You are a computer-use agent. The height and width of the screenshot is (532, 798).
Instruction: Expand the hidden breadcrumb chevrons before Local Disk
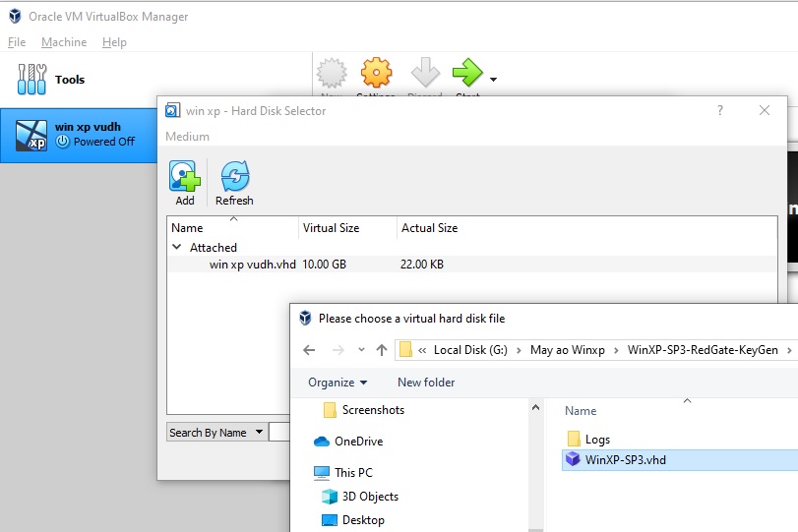(422, 350)
